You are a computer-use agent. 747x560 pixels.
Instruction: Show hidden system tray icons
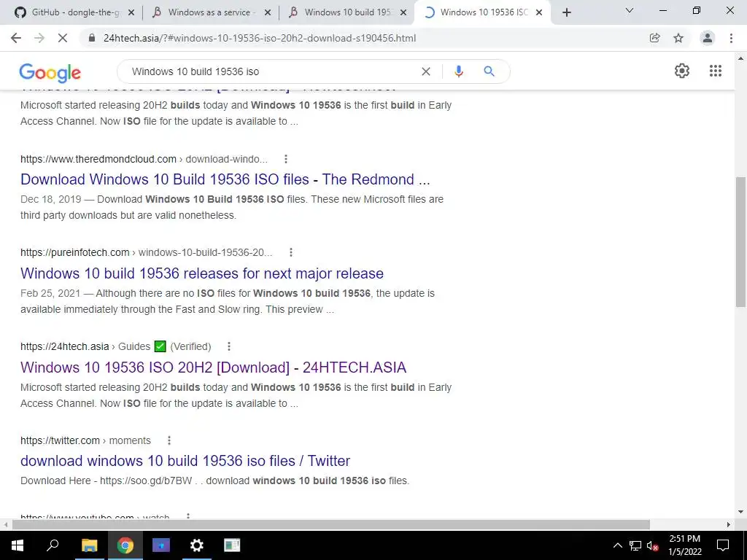point(617,545)
